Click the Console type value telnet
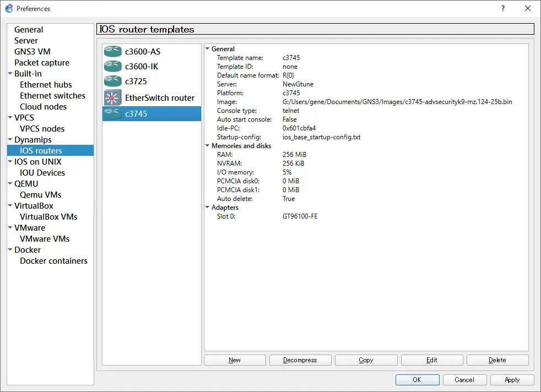 click(291, 111)
